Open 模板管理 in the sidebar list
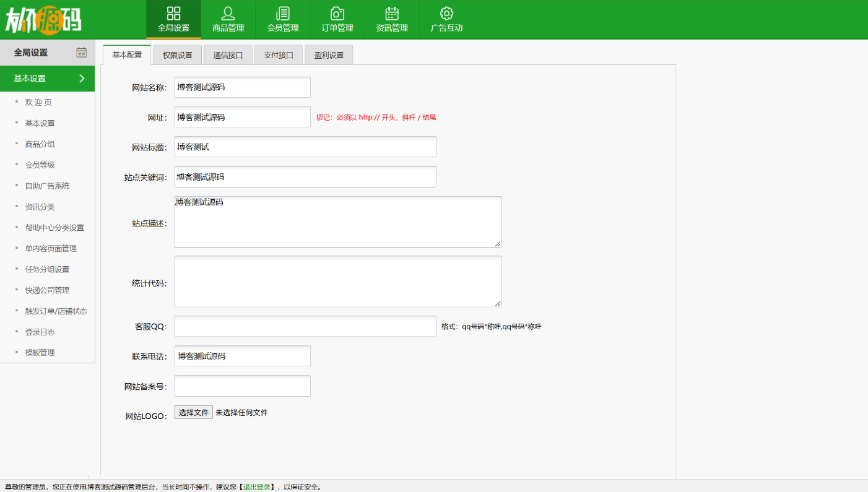 click(x=40, y=353)
